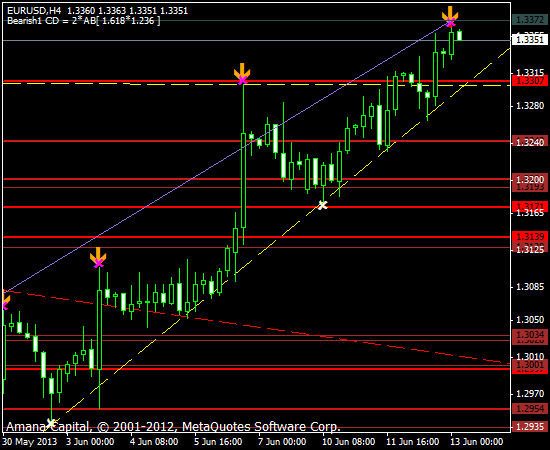Select the 1.3240 price level label
Screen dimensions: 550x450
coord(530,142)
